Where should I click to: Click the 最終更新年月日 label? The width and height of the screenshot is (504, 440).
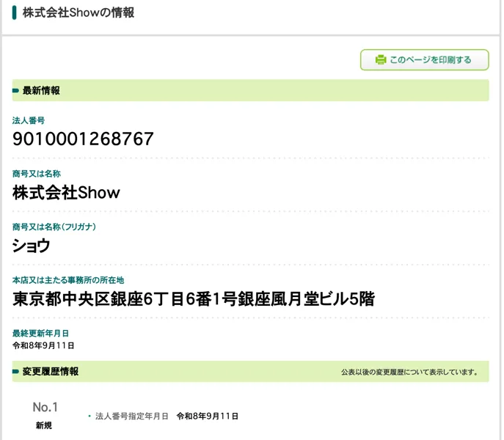(40, 333)
